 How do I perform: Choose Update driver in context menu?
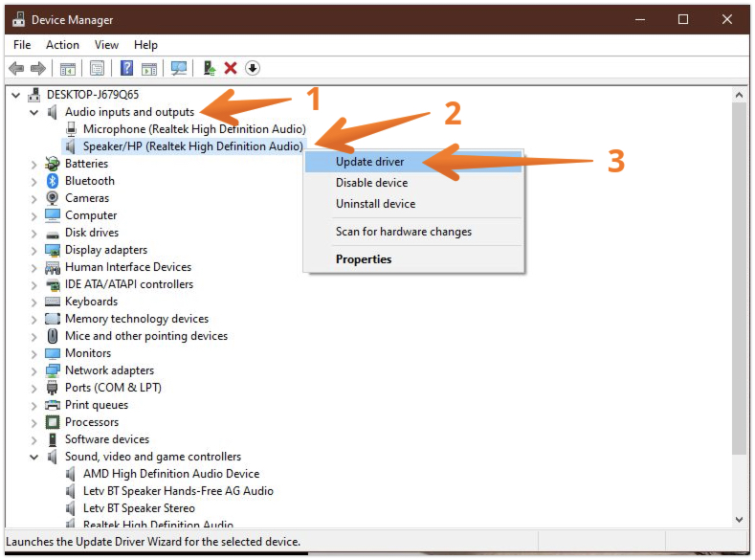(x=413, y=162)
